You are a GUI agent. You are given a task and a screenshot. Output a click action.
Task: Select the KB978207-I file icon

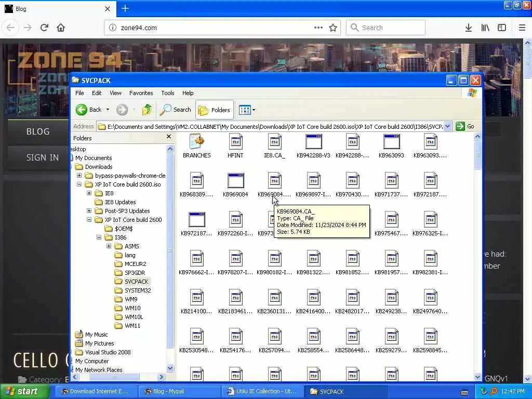(x=235, y=259)
